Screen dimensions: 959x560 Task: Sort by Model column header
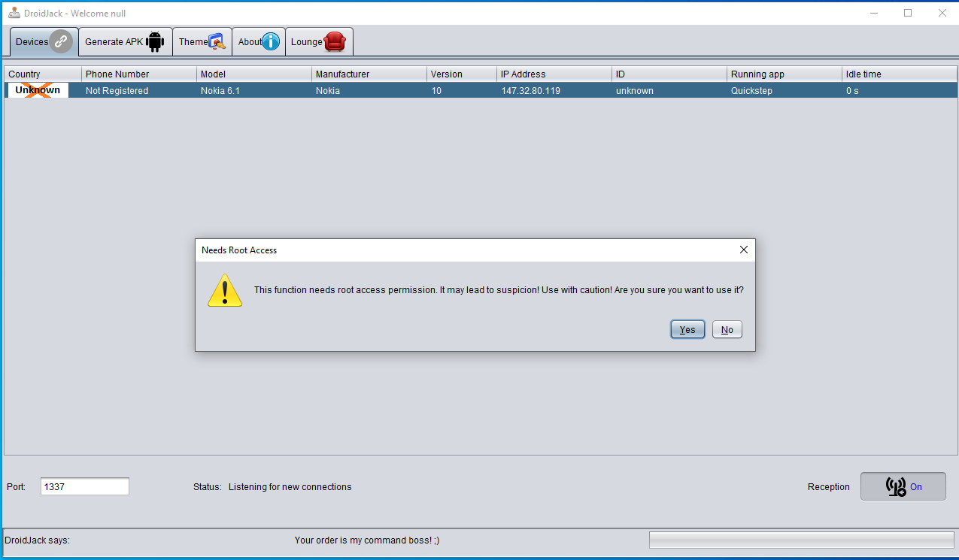coord(254,74)
